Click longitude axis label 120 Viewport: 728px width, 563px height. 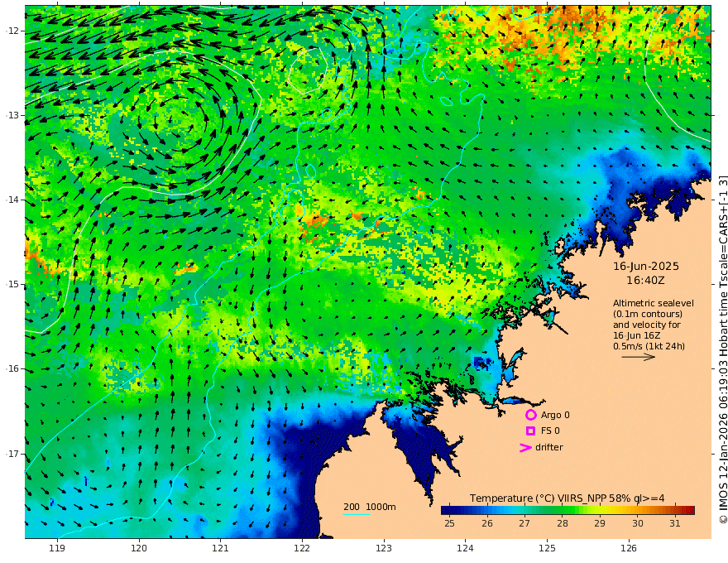139,548
